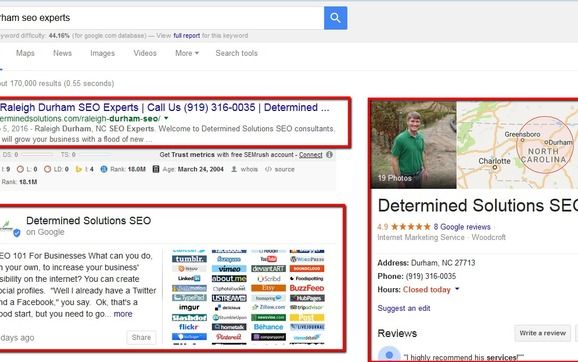Click the LD: 0 domain links icon
The height and width of the screenshot is (362, 578).
pyautogui.click(x=48, y=169)
